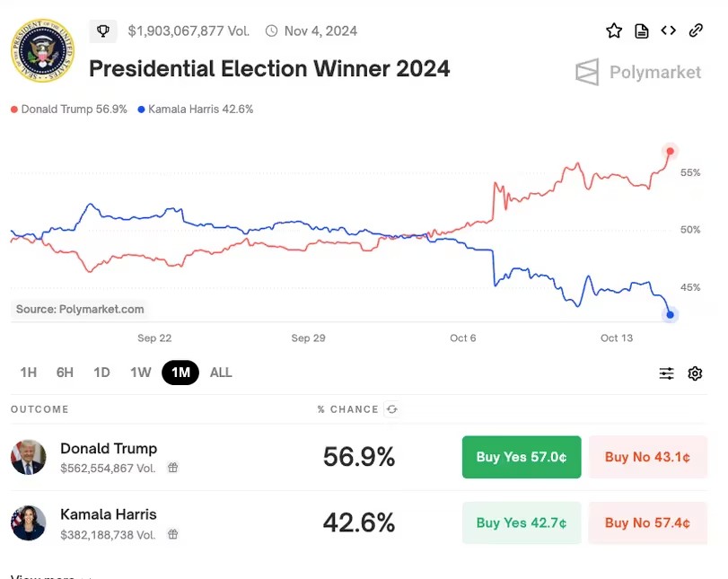
Task: Open chart settings gear icon
Action: [x=695, y=373]
